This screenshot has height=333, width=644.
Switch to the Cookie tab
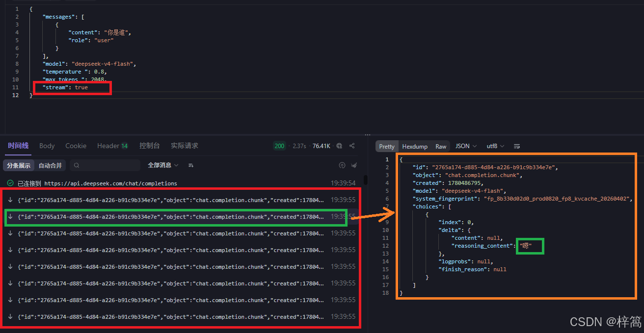(76, 146)
